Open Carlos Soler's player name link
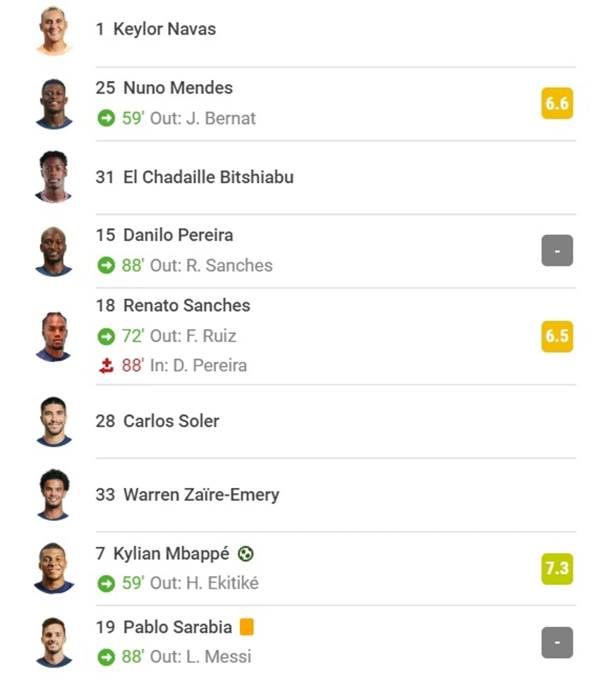Screen dimensions: 616x679 pyautogui.click(x=171, y=421)
